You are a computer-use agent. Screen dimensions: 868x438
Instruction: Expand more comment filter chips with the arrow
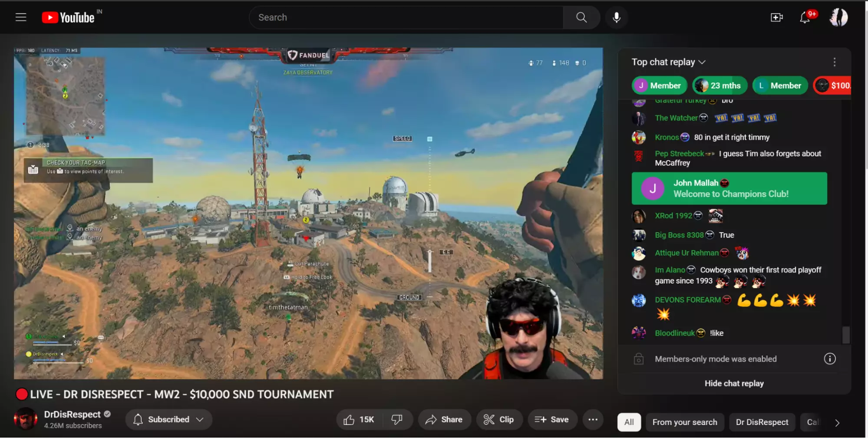(x=837, y=422)
